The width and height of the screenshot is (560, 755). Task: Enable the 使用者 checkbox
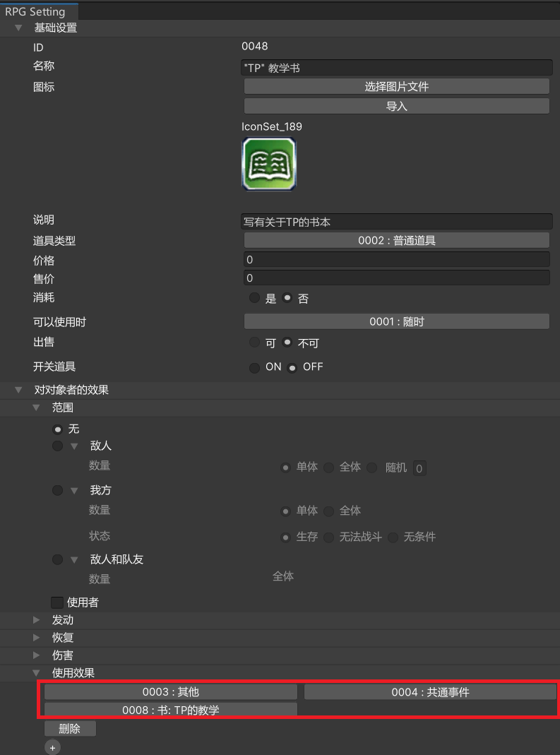(x=57, y=602)
